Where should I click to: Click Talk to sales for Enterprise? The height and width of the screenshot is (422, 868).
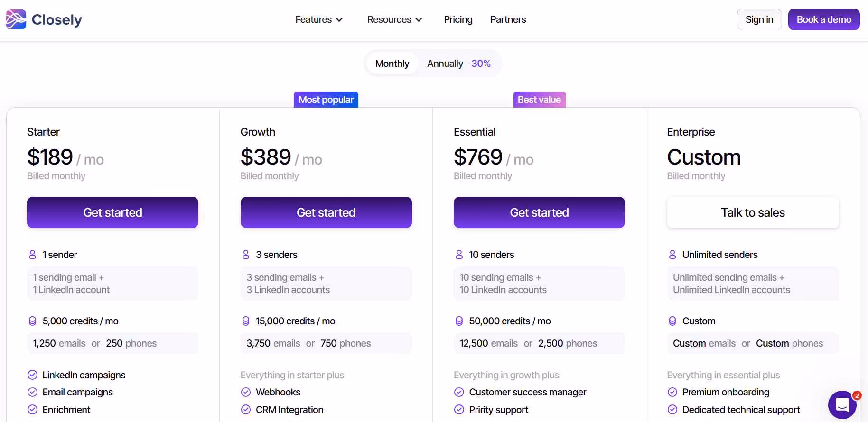[x=753, y=212]
